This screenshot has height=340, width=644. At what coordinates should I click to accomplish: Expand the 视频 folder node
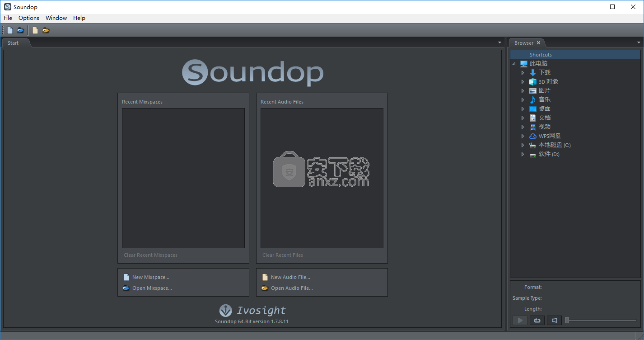click(x=523, y=127)
